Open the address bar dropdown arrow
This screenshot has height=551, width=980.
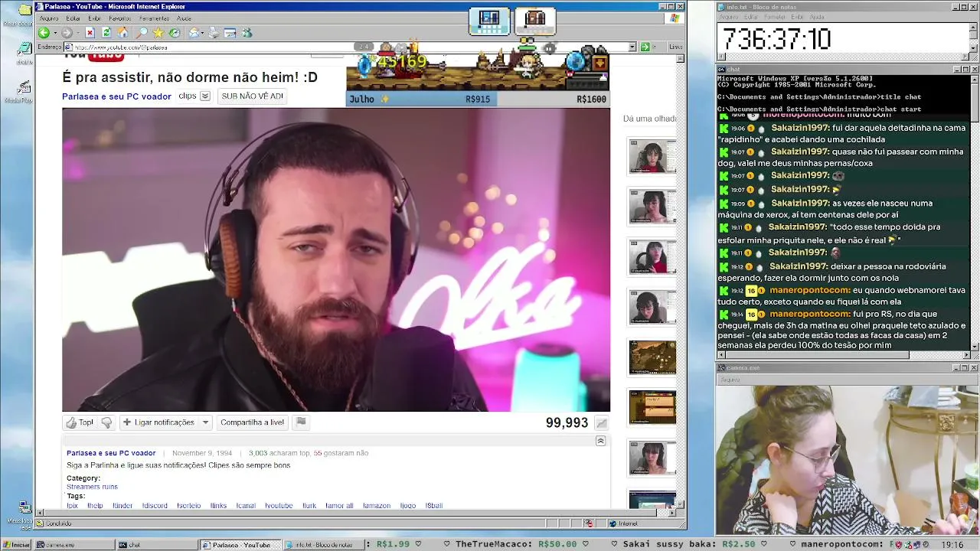(x=632, y=47)
